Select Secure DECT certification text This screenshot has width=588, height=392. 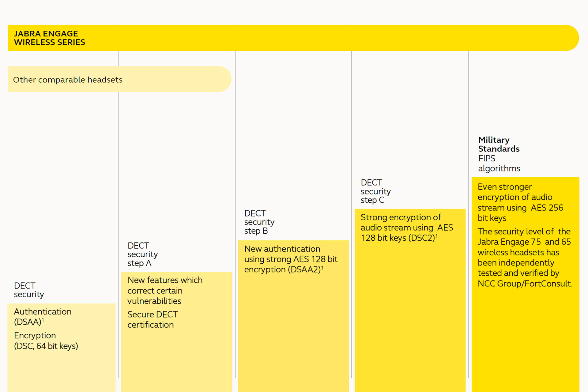click(x=152, y=319)
